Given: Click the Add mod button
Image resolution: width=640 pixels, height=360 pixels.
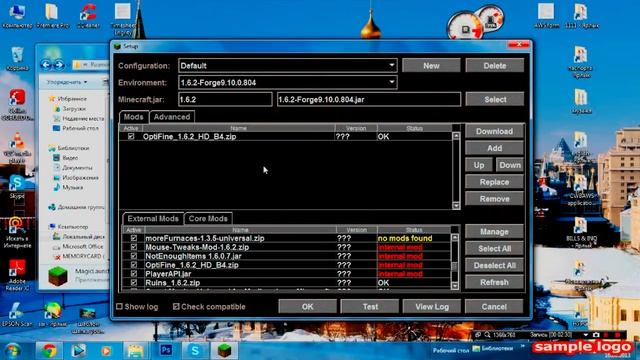Looking at the screenshot, I should pyautogui.click(x=494, y=148).
